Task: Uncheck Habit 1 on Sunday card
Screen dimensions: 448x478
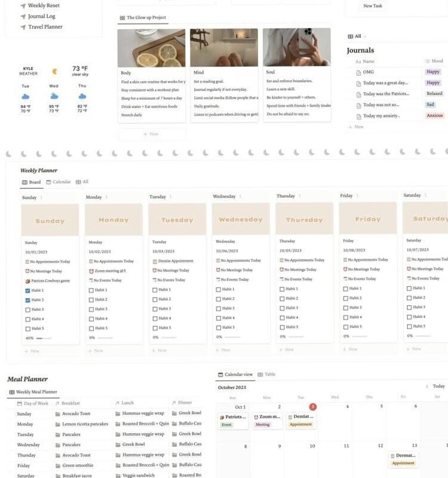Action: (x=27, y=290)
